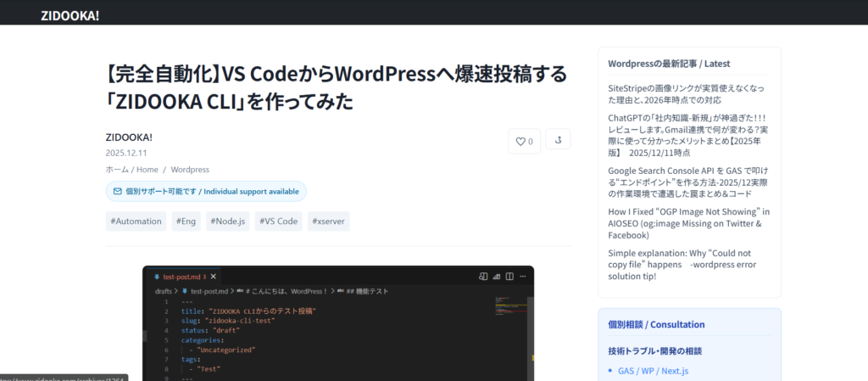Image resolution: width=868 pixels, height=381 pixels.
Task: Click the ZIDOOKA! author name above the date
Action: click(129, 137)
